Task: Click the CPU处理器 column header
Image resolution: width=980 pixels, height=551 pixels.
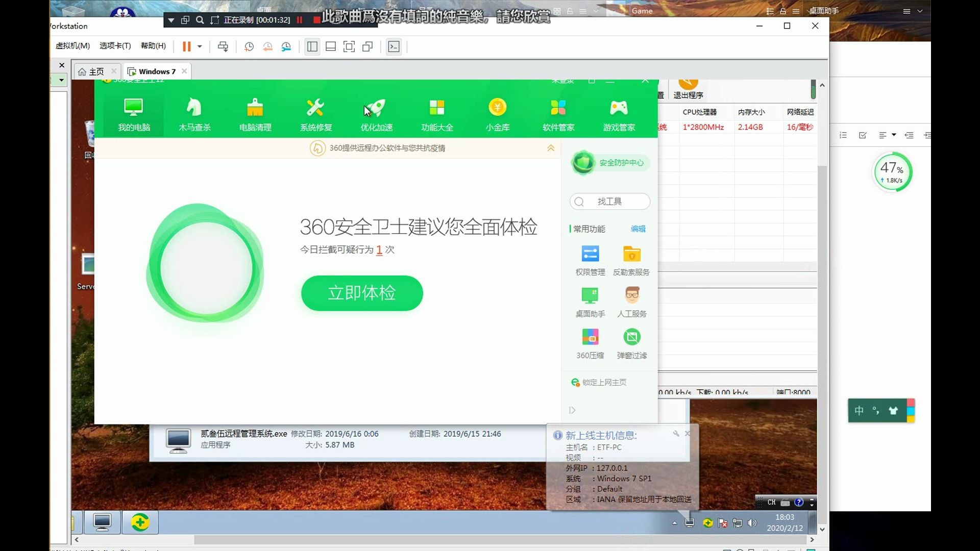Action: (700, 112)
